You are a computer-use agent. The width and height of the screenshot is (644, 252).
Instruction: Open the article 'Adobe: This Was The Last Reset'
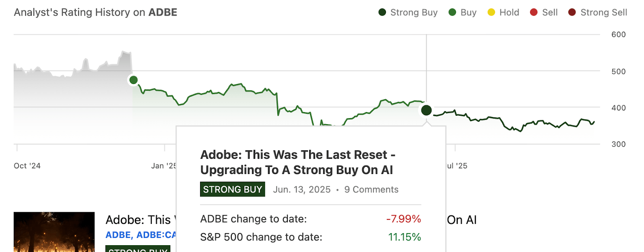298,162
